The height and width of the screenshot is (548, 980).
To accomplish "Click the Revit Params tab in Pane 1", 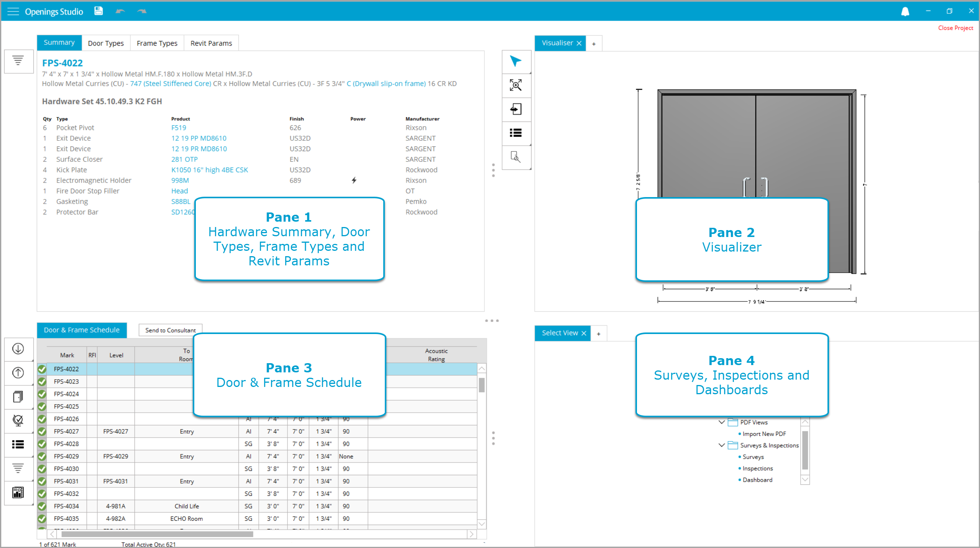I will point(211,43).
